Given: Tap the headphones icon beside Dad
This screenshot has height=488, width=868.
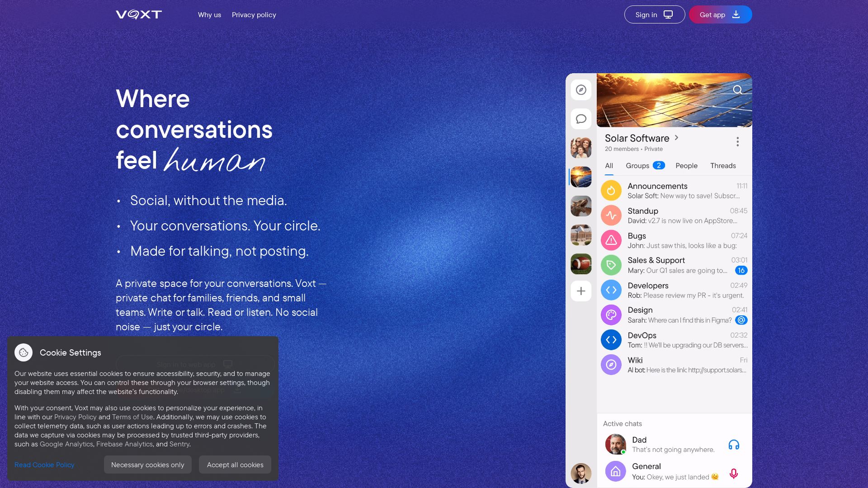Looking at the screenshot, I should pyautogui.click(x=734, y=445).
